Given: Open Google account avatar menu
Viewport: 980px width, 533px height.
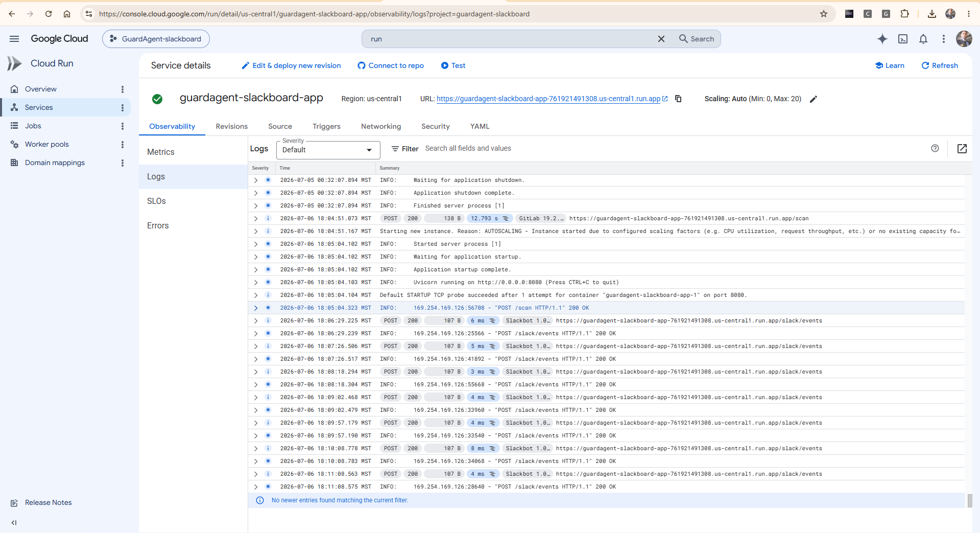Looking at the screenshot, I should click(x=964, y=39).
